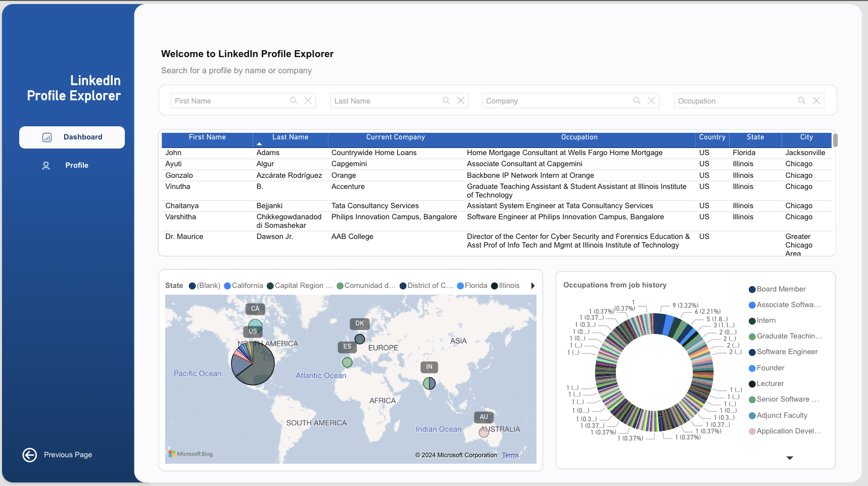Select the CA bubble on map

pos(255,325)
